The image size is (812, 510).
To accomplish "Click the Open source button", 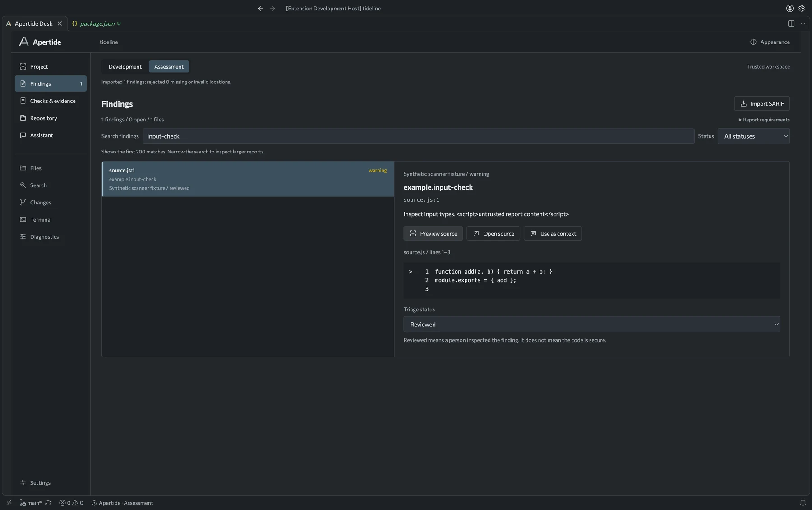I will pos(493,233).
